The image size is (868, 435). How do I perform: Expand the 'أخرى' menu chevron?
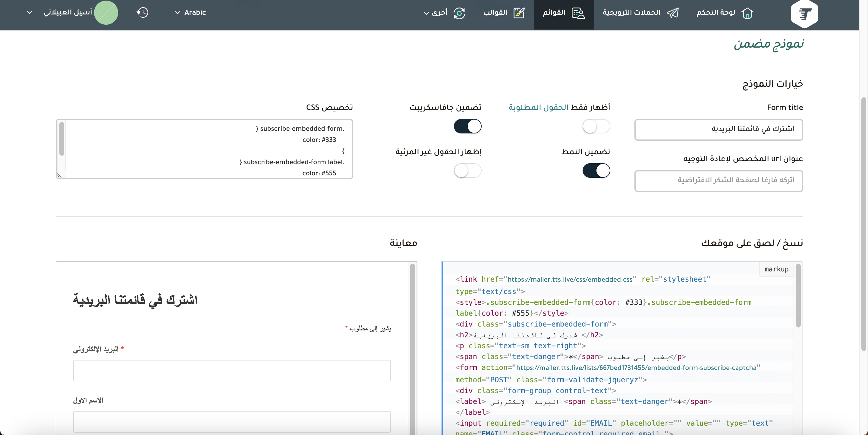coord(426,13)
